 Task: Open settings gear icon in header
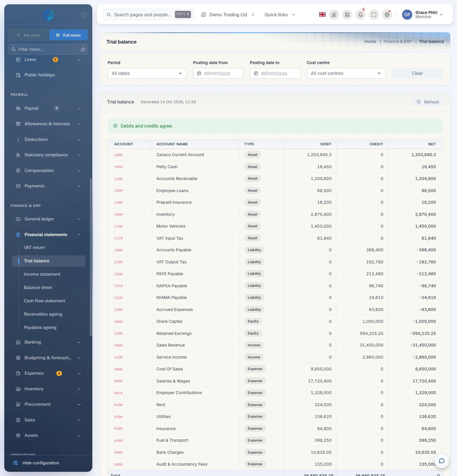[387, 15]
